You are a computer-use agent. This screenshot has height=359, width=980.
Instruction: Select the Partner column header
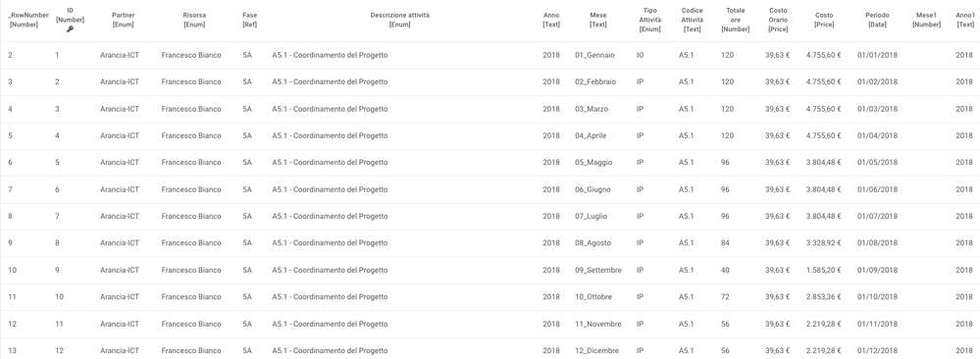point(124,20)
